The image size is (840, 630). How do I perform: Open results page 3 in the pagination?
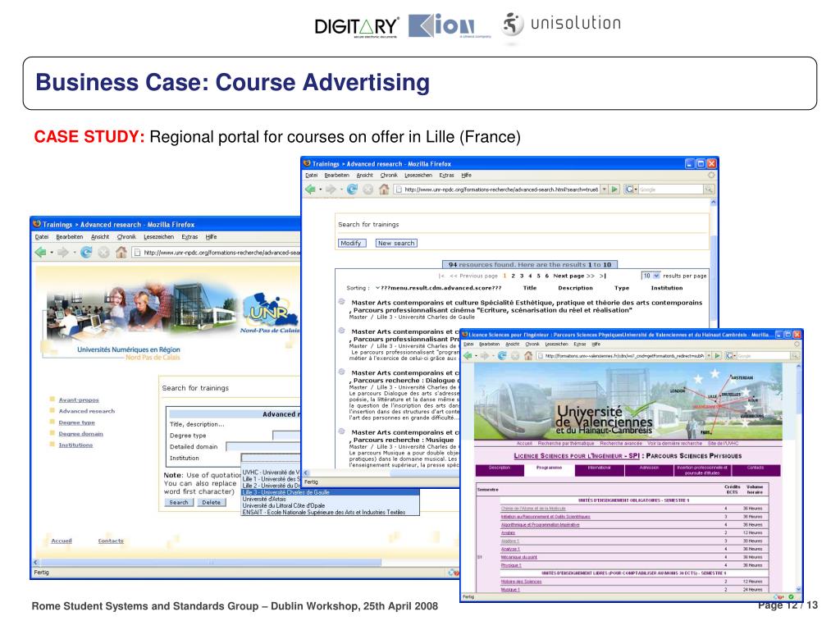coord(521,276)
